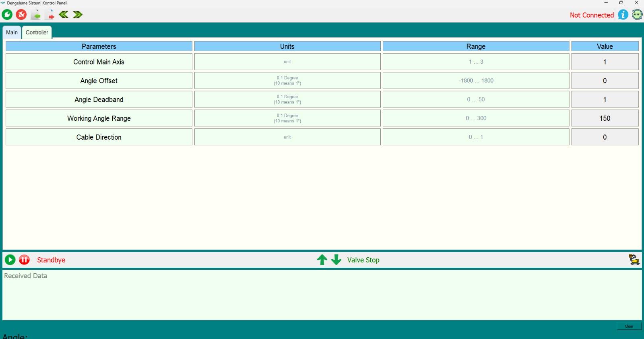Click the circular Reset icon
The width and height of the screenshot is (644, 339).
click(637, 15)
